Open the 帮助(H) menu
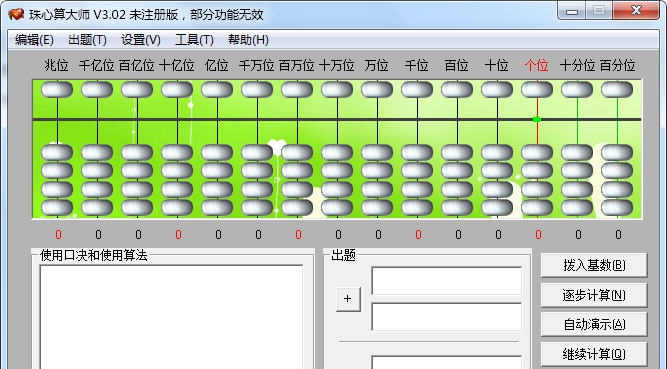Screen dimensions: 667x369 point(248,40)
